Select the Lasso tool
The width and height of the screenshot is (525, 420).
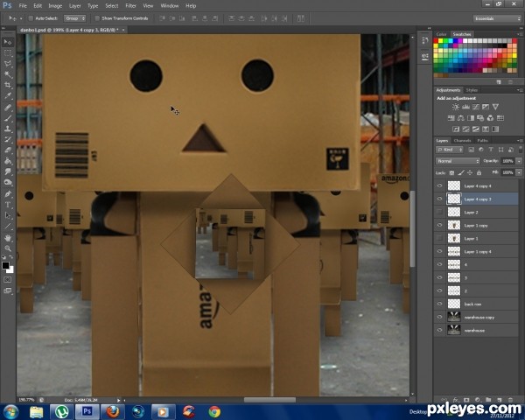[8, 64]
